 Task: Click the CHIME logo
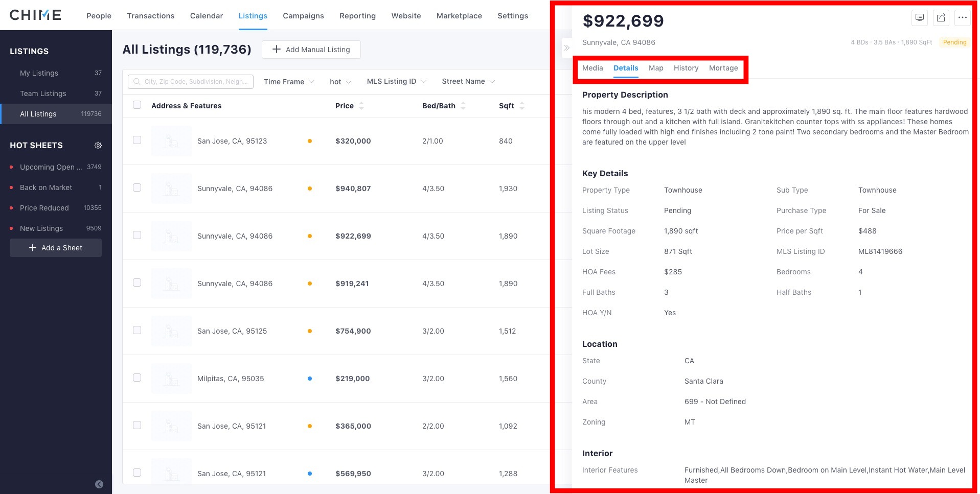[35, 15]
